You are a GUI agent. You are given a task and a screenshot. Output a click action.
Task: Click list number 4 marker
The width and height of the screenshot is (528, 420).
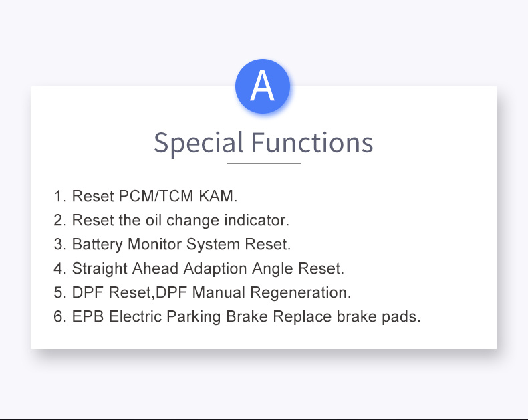[x=60, y=269]
